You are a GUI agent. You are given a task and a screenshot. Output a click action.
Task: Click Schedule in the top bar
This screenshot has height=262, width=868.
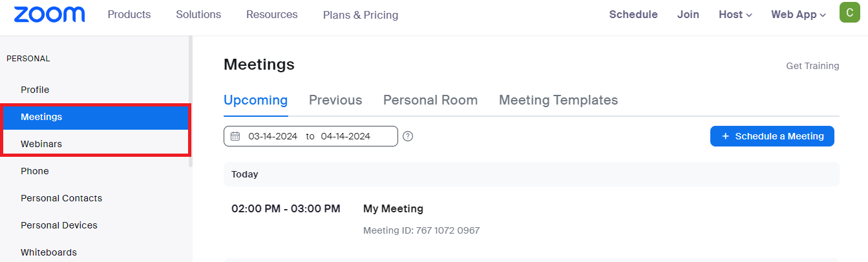633,14
